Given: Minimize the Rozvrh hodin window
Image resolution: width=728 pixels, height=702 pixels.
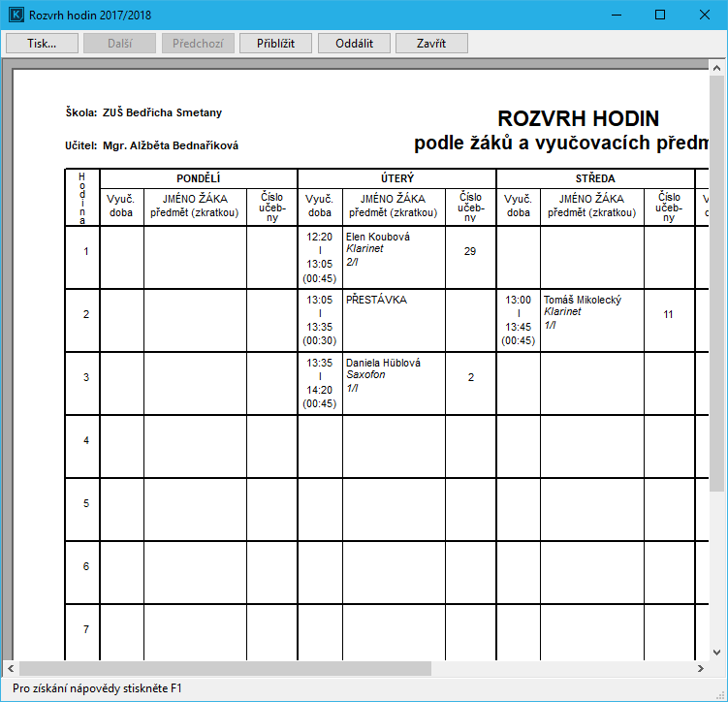Looking at the screenshot, I should point(616,16).
